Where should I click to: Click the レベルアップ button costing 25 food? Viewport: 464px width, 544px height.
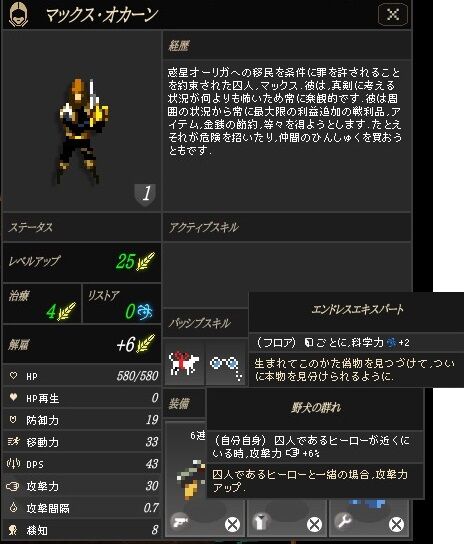tap(82, 262)
